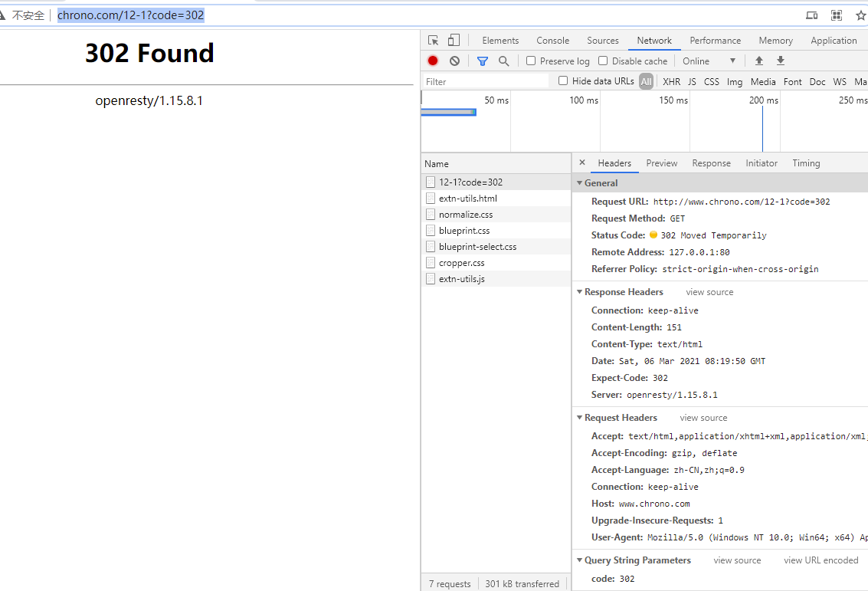
Task: Check the Disable cache option
Action: point(603,61)
